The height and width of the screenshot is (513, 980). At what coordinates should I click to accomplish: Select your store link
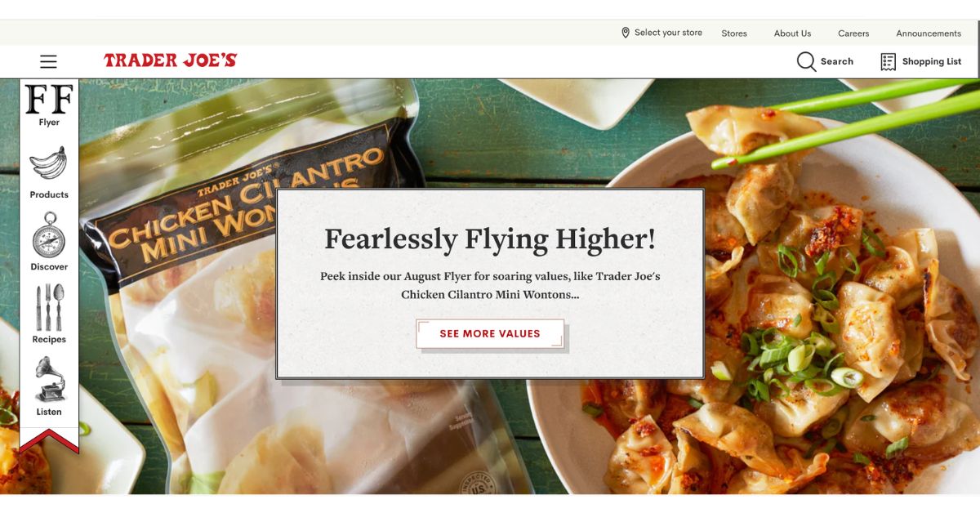(668, 33)
